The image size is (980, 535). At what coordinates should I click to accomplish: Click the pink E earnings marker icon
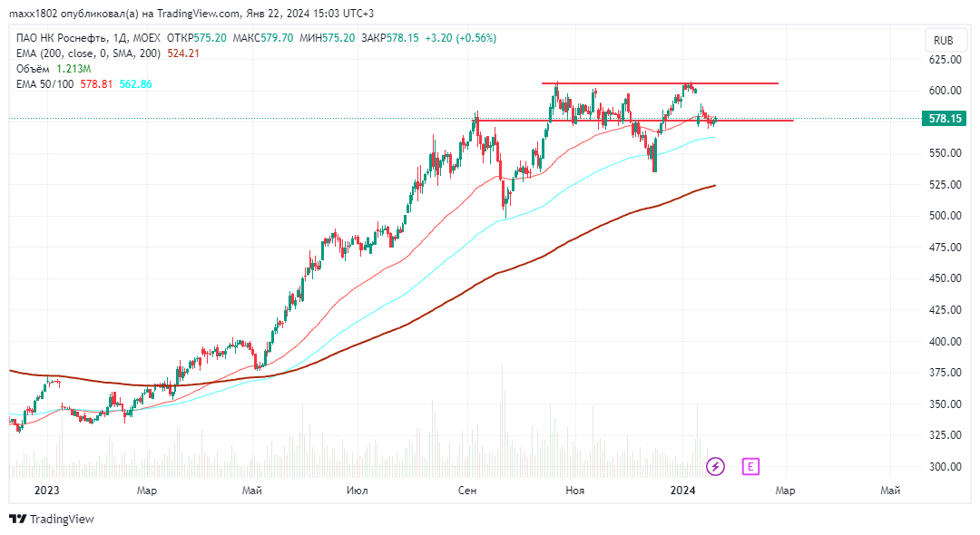click(x=750, y=466)
